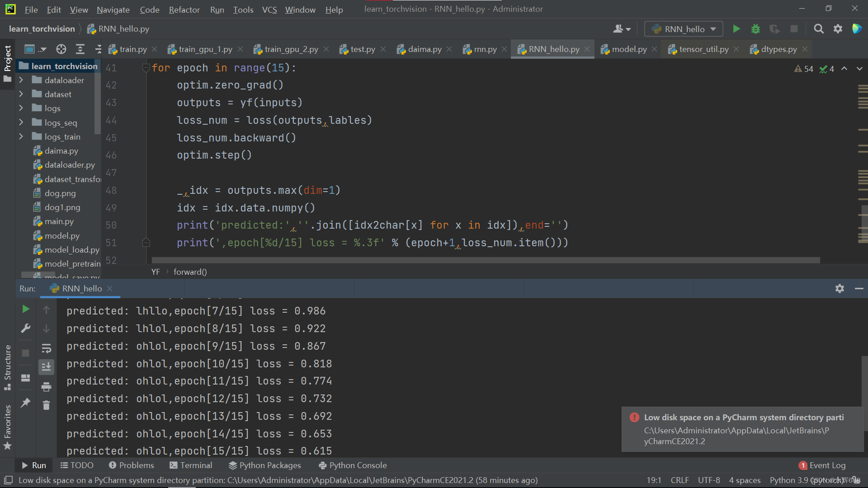This screenshot has height=488, width=868.
Task: Toggle soft-wrap in run console
Action: pyautogui.click(x=46, y=348)
